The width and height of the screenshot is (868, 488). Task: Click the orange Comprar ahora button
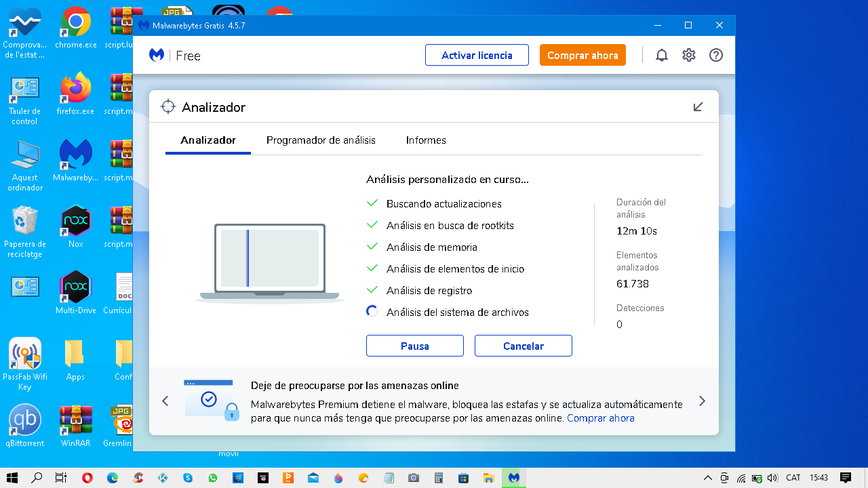(x=583, y=56)
